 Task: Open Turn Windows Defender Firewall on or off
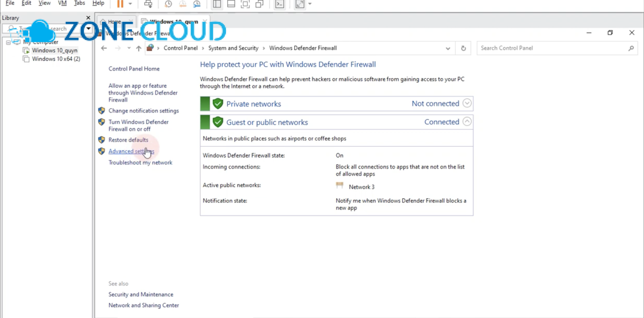pos(138,125)
